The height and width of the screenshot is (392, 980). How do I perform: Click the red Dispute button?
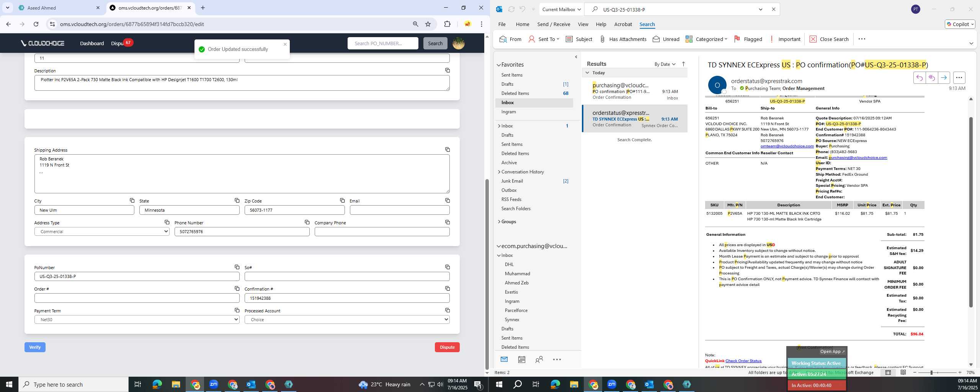coord(447,347)
